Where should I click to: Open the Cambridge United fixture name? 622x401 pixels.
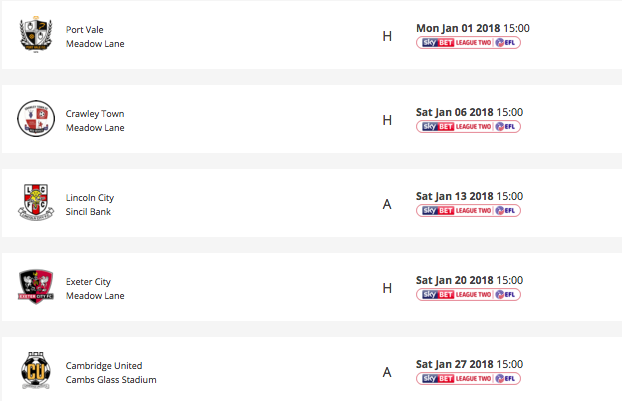(104, 366)
